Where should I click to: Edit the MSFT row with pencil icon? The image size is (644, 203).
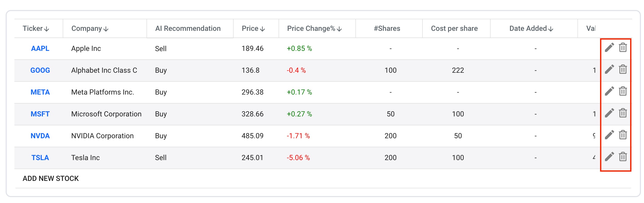pos(609,113)
